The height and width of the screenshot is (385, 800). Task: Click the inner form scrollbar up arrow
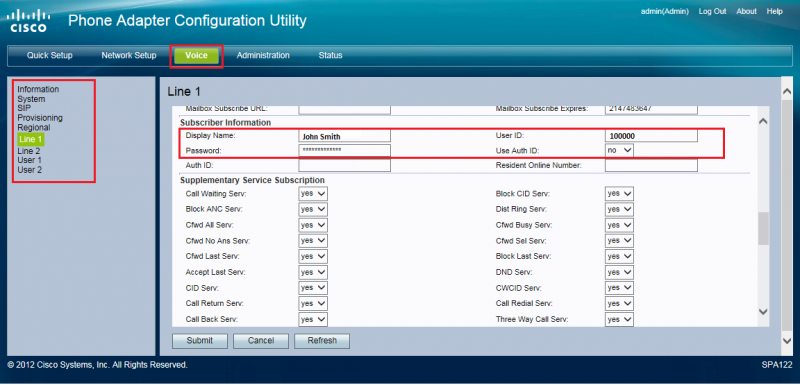[x=763, y=121]
